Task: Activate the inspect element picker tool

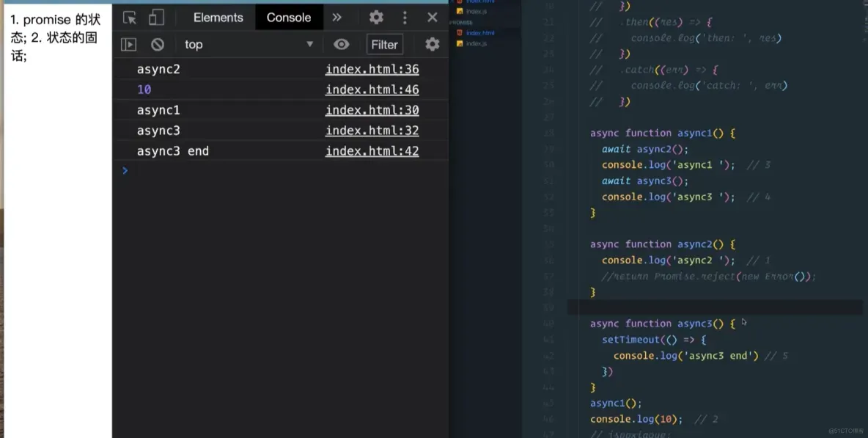Action: click(x=130, y=18)
